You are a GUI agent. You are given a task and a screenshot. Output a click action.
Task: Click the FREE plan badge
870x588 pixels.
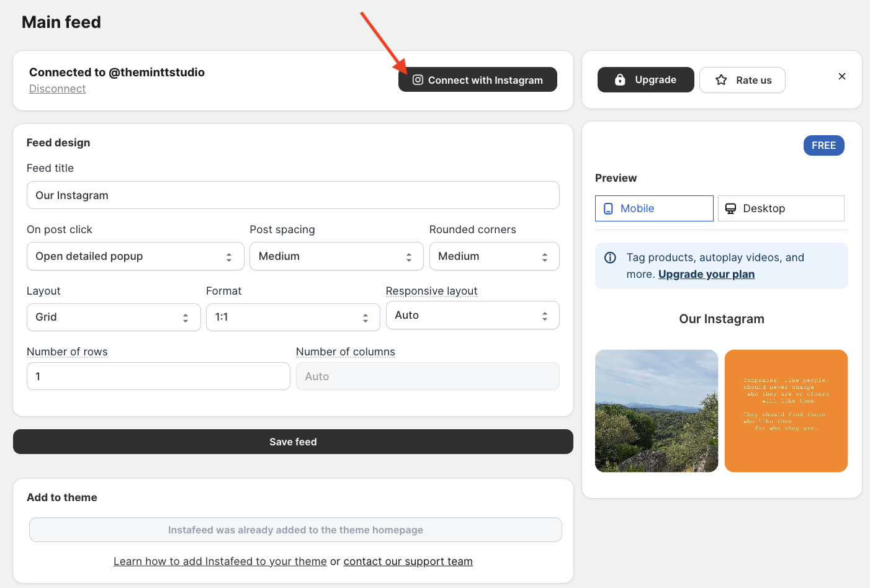pyautogui.click(x=824, y=145)
